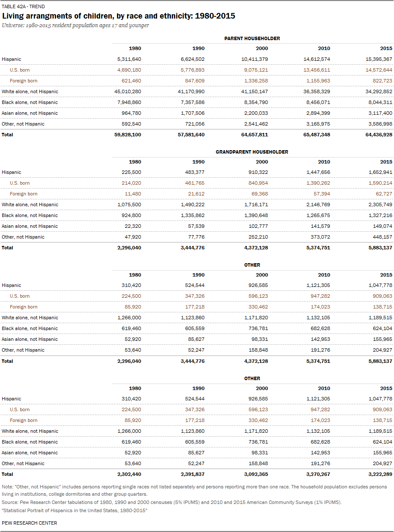Click the U.S. born value 214,020
The height and width of the screenshot is (532, 394).
click(129, 183)
